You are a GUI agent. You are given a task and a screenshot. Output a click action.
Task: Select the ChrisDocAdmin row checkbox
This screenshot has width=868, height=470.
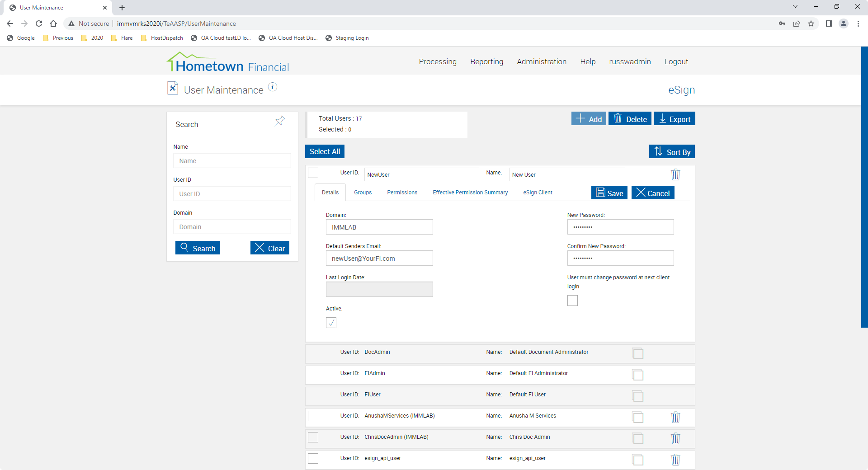pyautogui.click(x=313, y=437)
